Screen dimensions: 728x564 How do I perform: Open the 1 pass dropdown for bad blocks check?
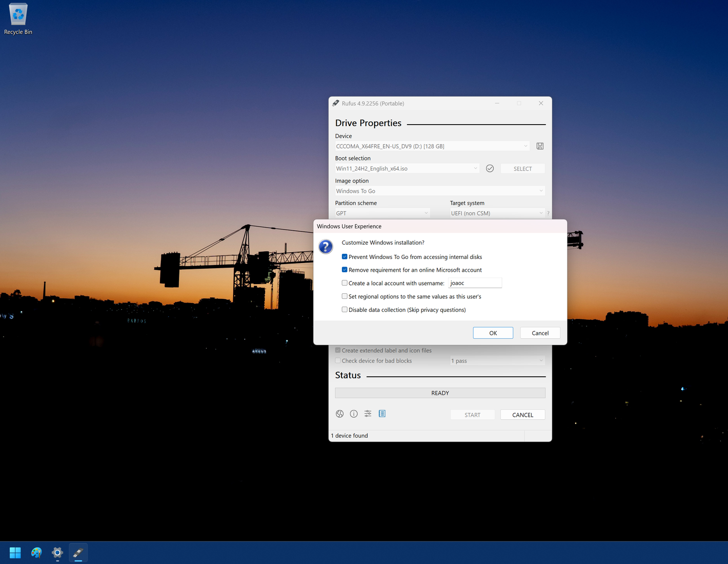click(x=540, y=360)
